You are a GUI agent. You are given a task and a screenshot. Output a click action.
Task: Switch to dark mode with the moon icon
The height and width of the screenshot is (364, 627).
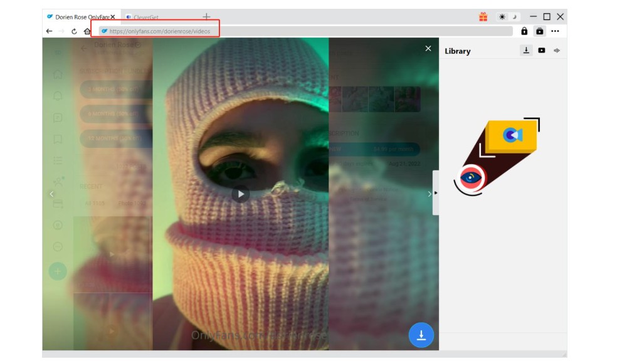pyautogui.click(x=515, y=17)
